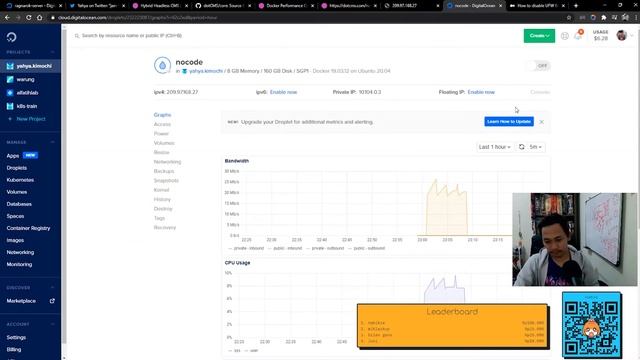
Task: Collapse the Manage section
Action: click(x=53, y=142)
